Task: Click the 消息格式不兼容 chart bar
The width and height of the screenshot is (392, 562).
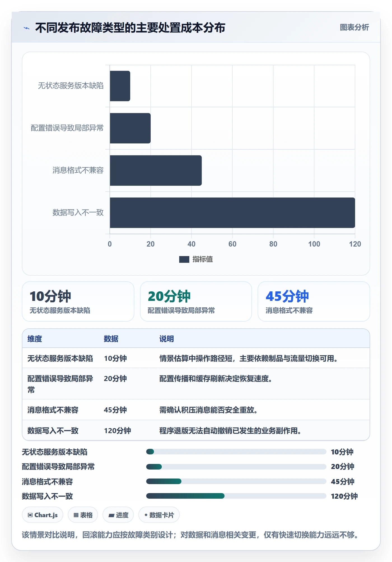Action: [156, 171]
